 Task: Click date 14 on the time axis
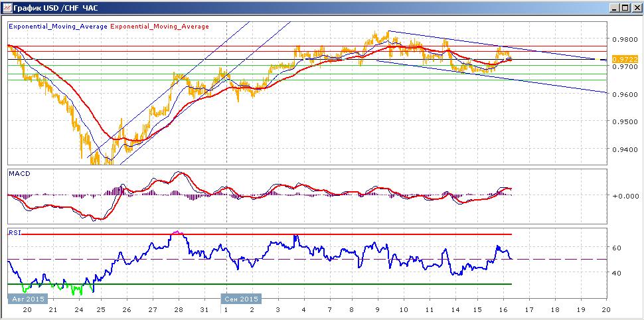tap(455, 310)
